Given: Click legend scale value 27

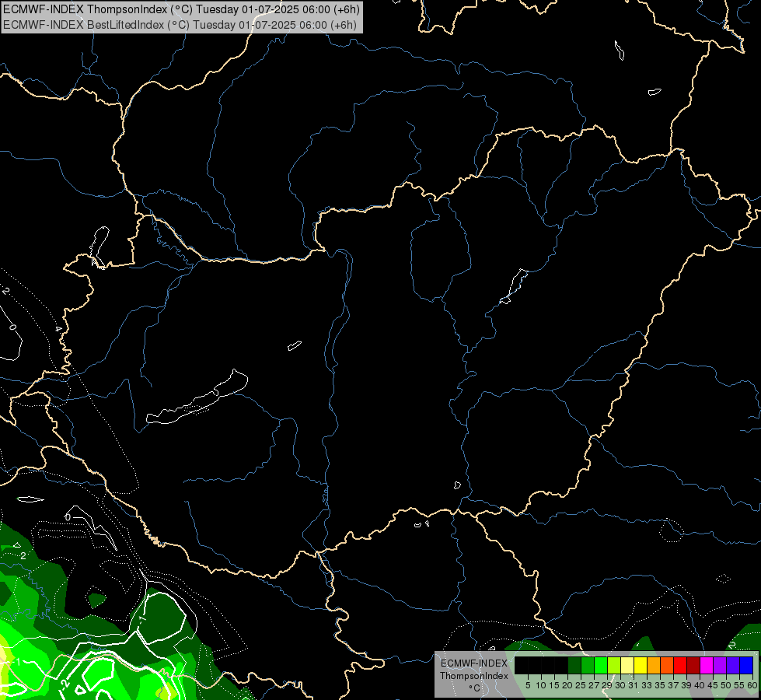Looking at the screenshot, I should click(594, 685).
